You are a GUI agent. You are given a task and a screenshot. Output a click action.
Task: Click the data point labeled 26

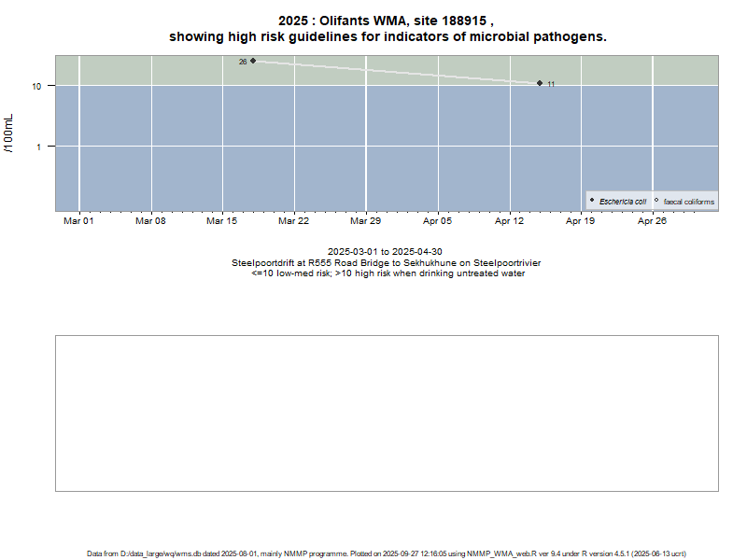(x=253, y=61)
